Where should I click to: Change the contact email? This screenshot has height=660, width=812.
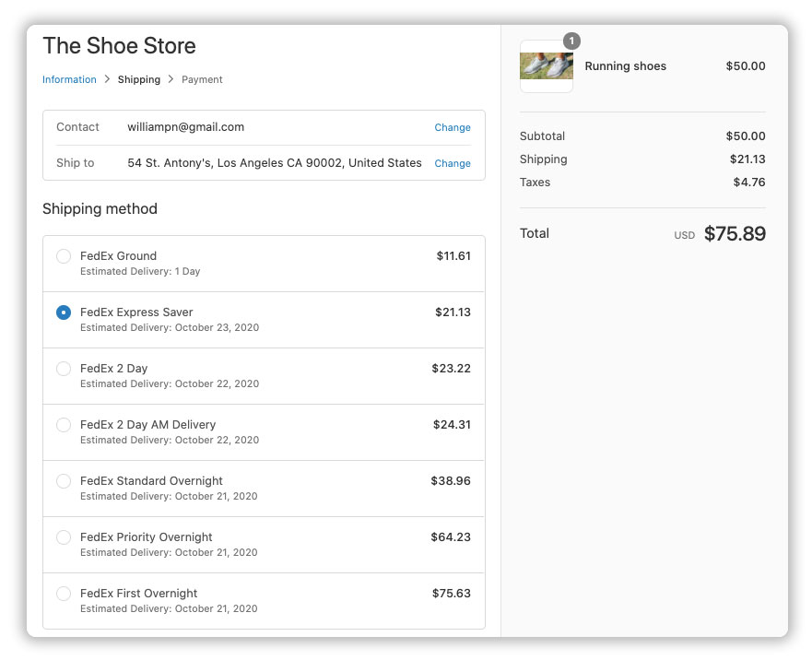[453, 127]
